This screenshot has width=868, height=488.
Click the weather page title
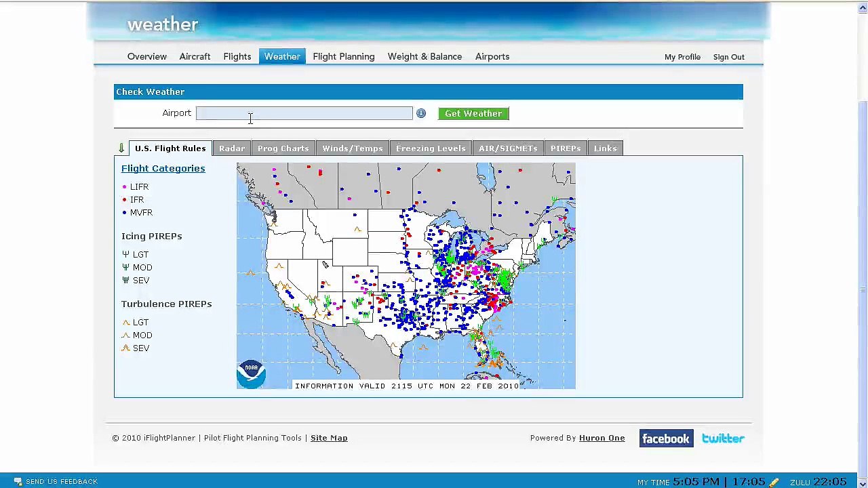click(163, 24)
